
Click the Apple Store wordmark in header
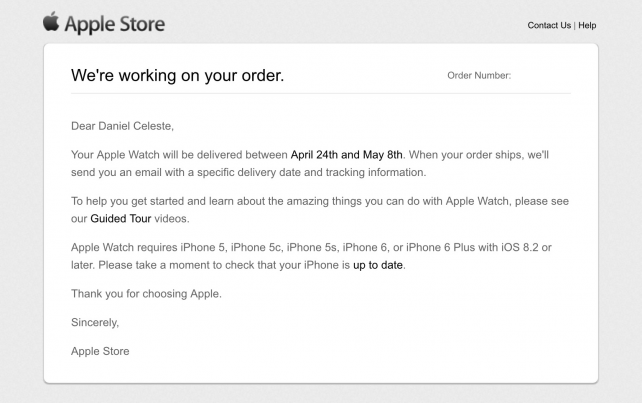[x=115, y=24]
